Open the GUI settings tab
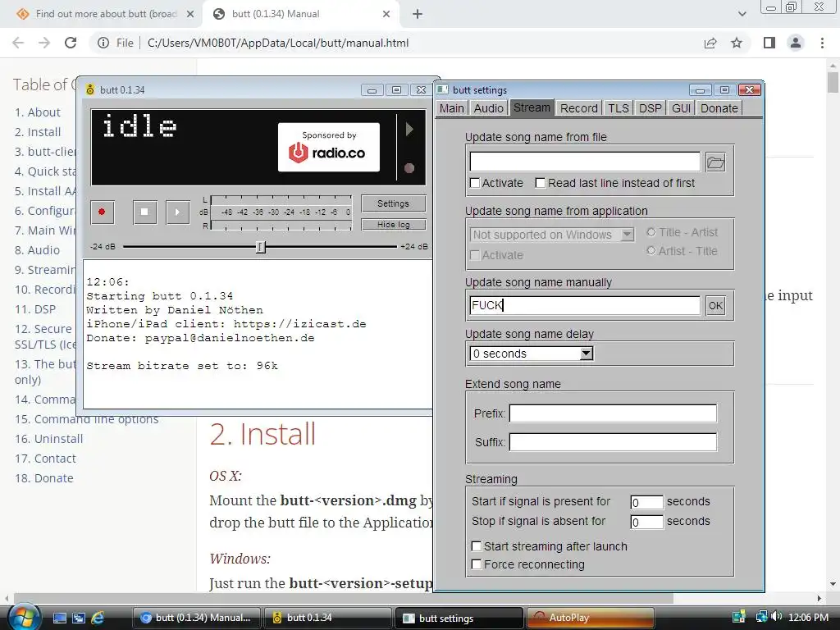The height and width of the screenshot is (630, 840). tap(681, 108)
